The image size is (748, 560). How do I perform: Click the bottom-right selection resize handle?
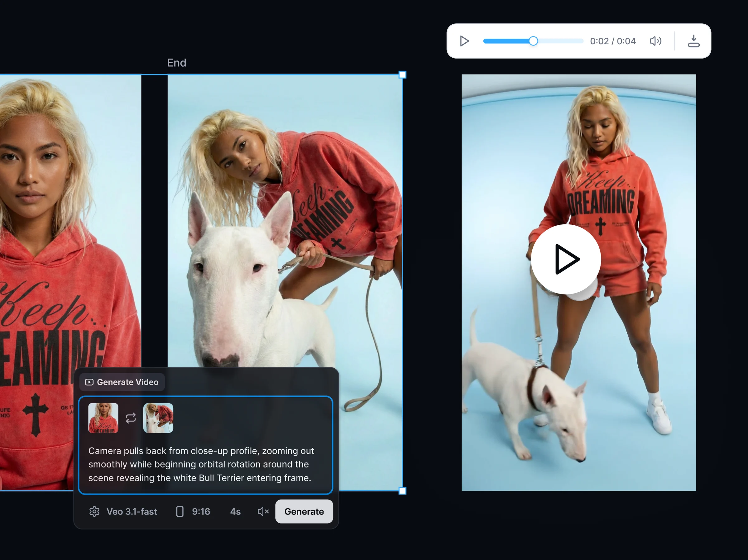coord(402,491)
